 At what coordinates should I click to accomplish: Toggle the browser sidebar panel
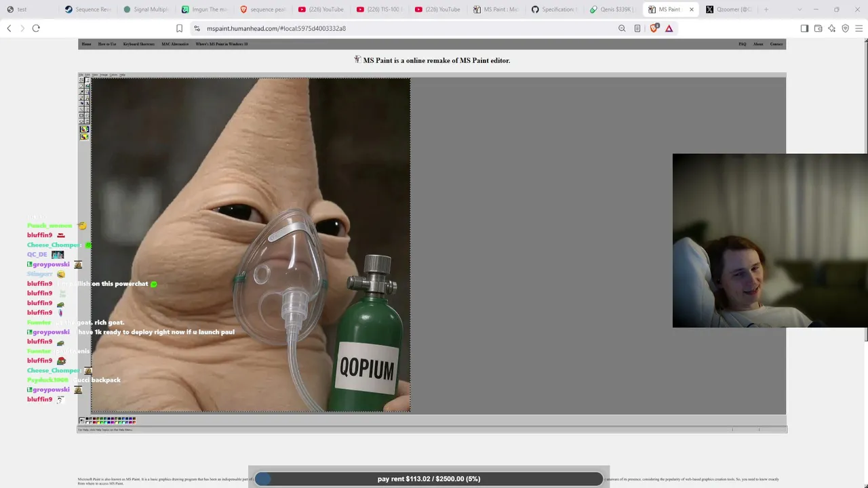804,28
